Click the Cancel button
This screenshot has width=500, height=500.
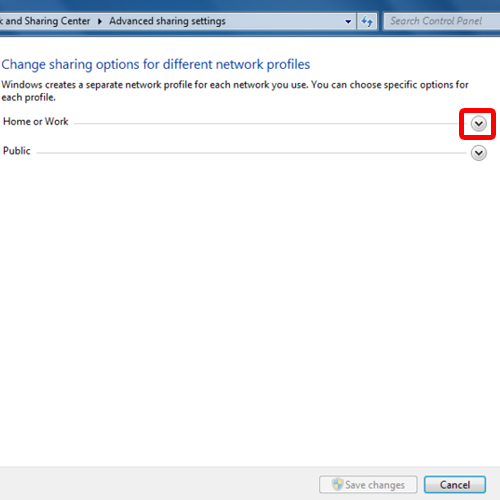tap(455, 484)
